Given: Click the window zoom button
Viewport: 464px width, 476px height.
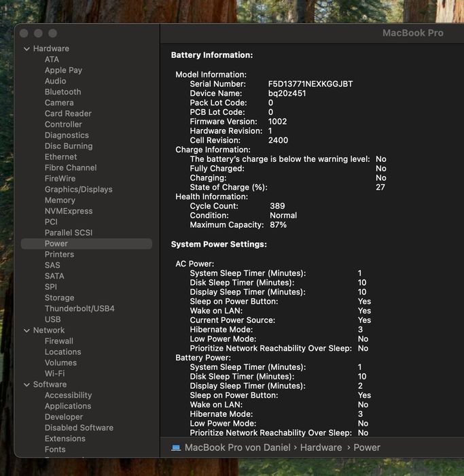Looking at the screenshot, I should (53, 33).
